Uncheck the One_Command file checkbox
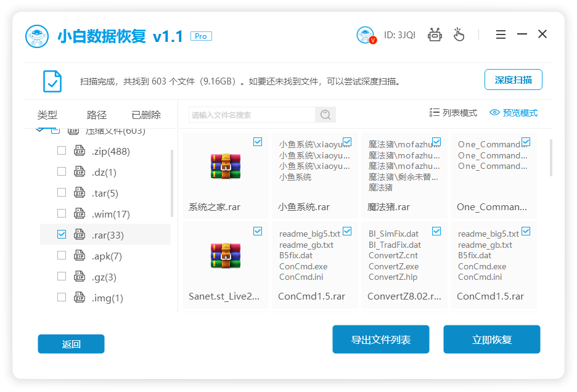577x392 pixels. [x=526, y=142]
